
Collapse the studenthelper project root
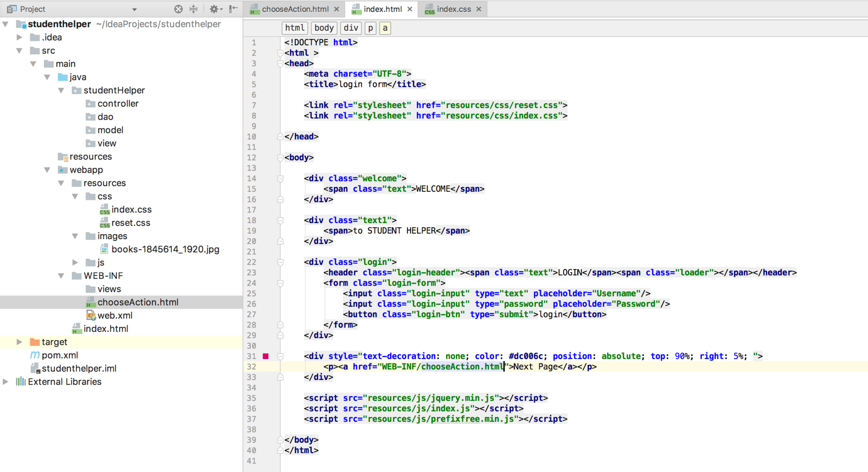tap(5, 24)
